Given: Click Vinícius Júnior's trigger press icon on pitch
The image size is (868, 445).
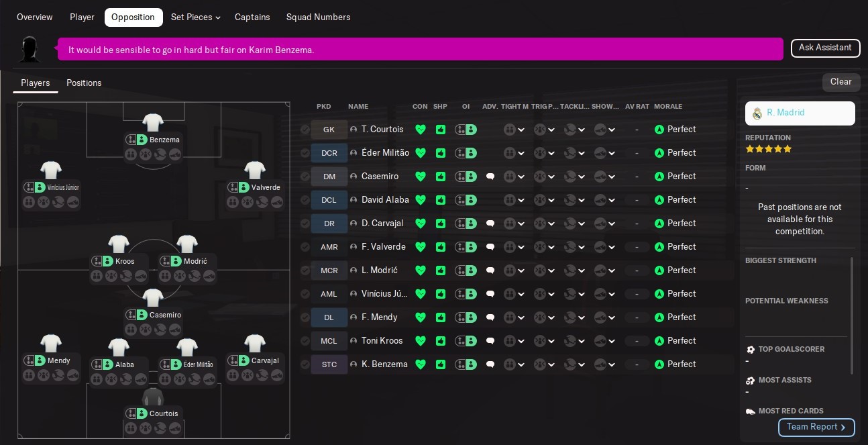Looking at the screenshot, I should tap(44, 202).
